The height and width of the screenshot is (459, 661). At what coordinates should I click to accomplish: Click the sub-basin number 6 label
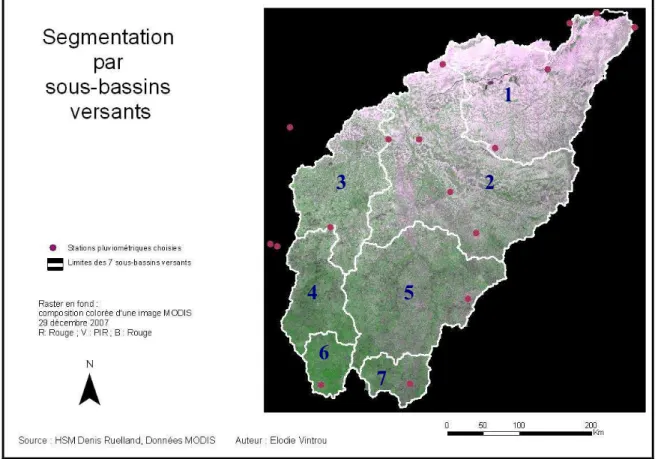(323, 353)
